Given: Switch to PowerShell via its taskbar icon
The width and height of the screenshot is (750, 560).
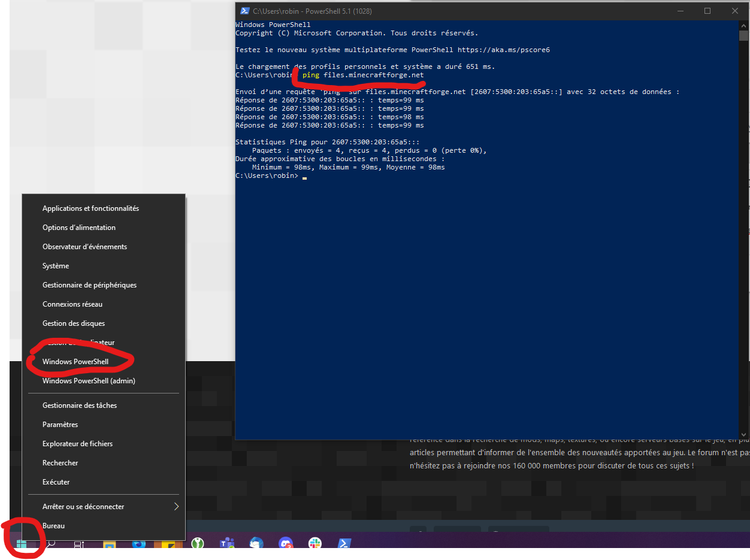Looking at the screenshot, I should pos(344,544).
